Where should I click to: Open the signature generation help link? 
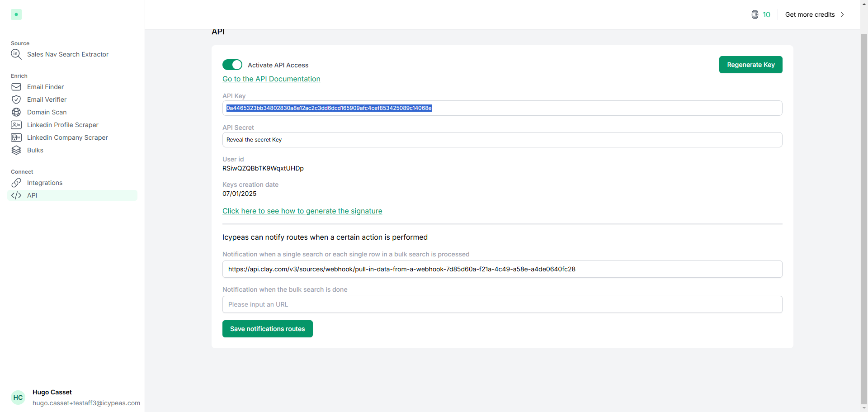click(x=302, y=211)
